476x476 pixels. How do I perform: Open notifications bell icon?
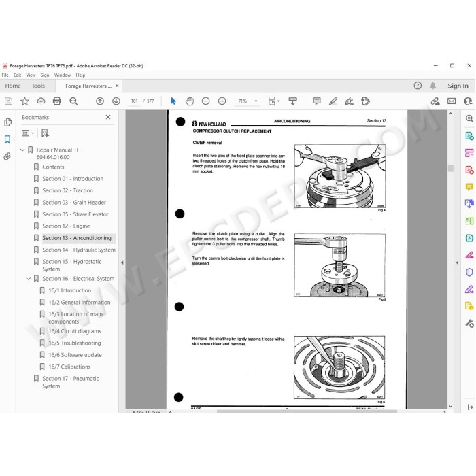[433, 86]
